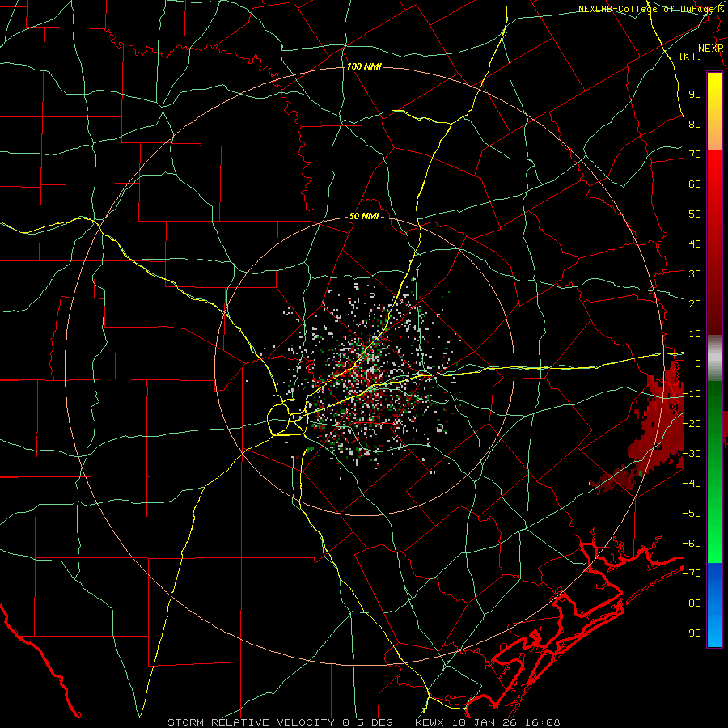The height and width of the screenshot is (728, 728).
Task: Click the positive 10 scale value
Action: (x=695, y=334)
